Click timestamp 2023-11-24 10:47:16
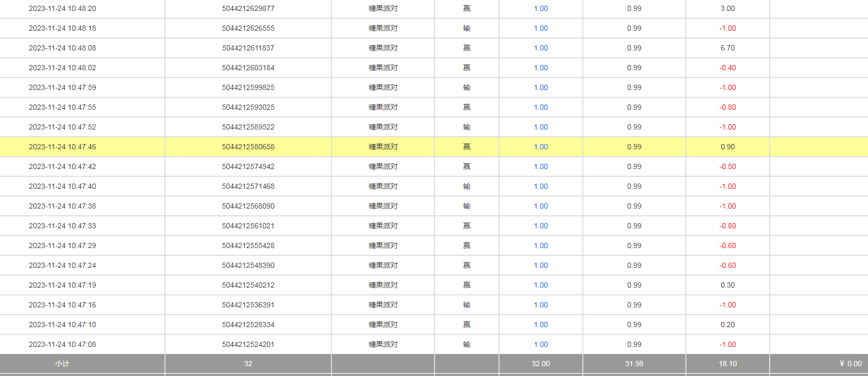 pos(62,305)
